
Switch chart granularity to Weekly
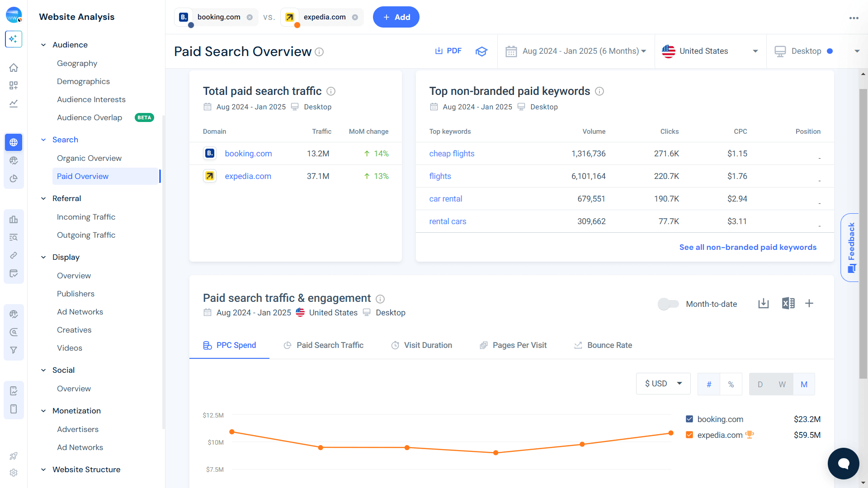[x=782, y=384]
